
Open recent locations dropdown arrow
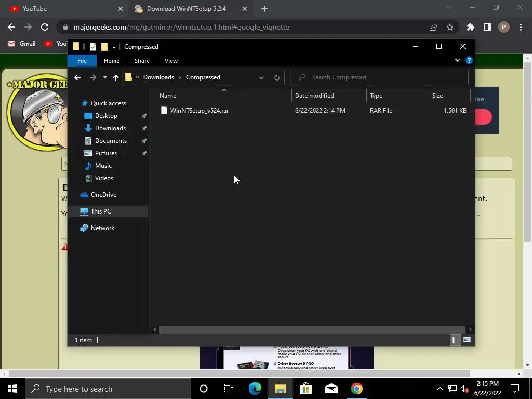tap(105, 77)
